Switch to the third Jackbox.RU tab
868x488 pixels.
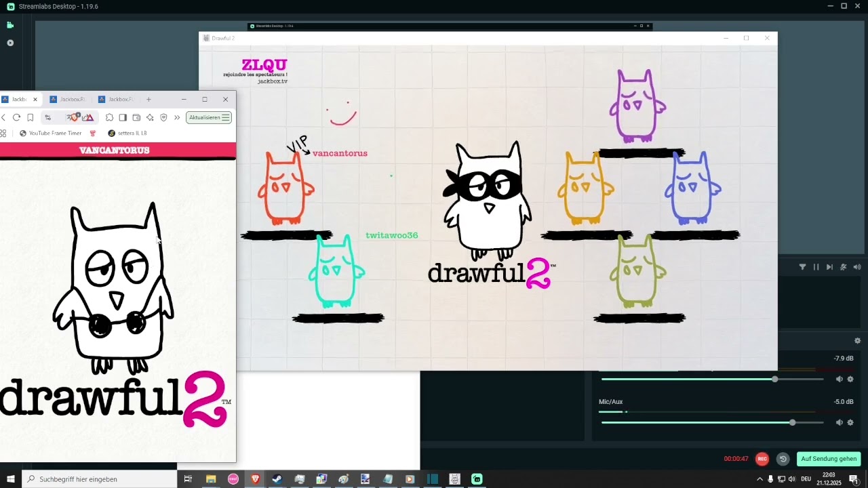click(x=115, y=100)
